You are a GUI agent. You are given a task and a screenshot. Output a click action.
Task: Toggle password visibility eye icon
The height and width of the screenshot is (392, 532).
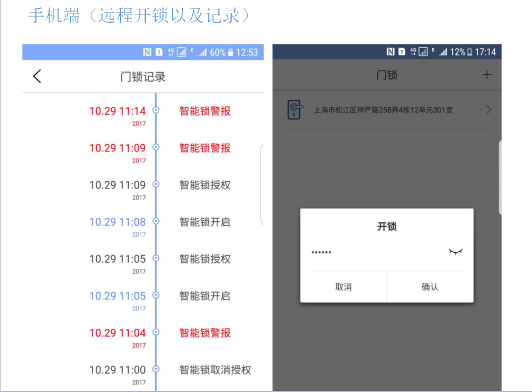[455, 252]
